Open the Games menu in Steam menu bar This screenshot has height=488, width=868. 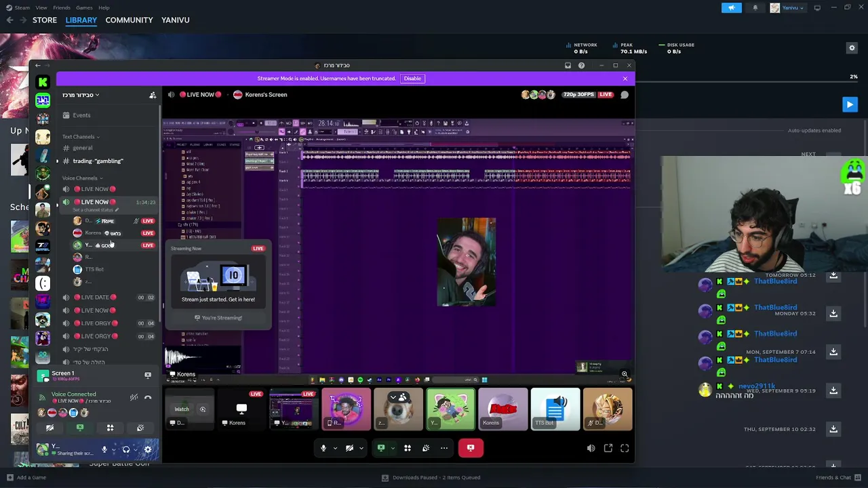[84, 7]
